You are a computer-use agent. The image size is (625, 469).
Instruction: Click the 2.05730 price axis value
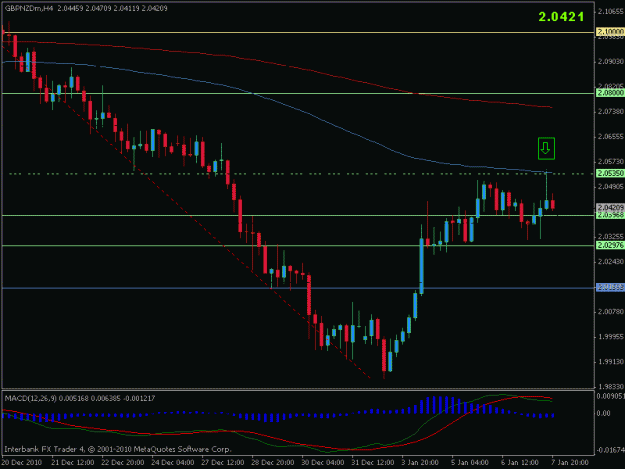coord(610,161)
